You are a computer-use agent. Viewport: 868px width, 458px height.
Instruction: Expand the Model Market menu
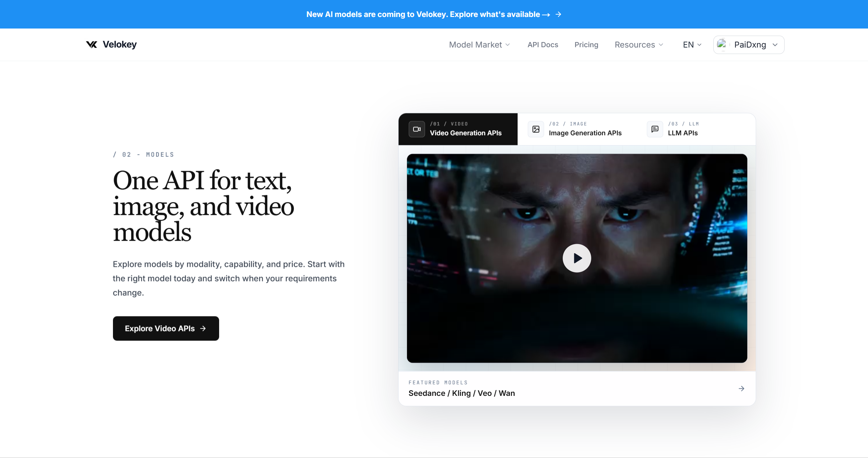point(479,44)
